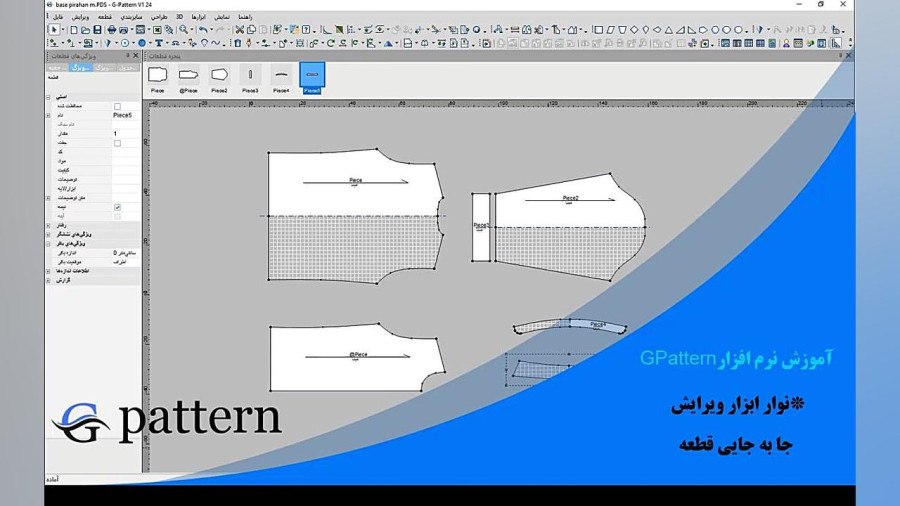The height and width of the screenshot is (506, 900).
Task: Collapse the اصلی properties section
Action: click(x=48, y=97)
